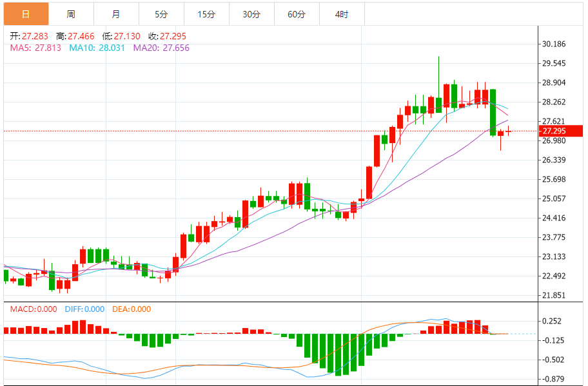Click the 25.057 price axis label
588x386 pixels.
(x=554, y=198)
